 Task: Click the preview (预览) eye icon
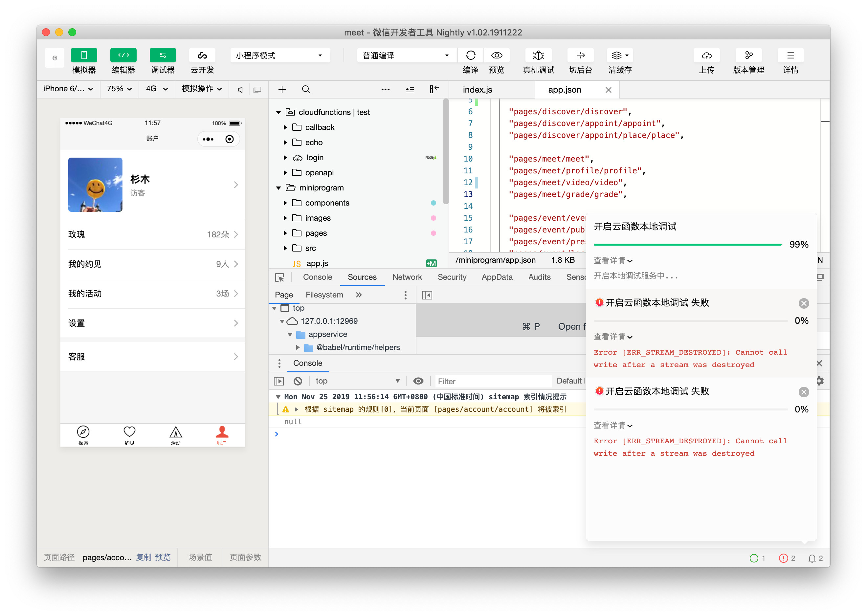click(497, 55)
